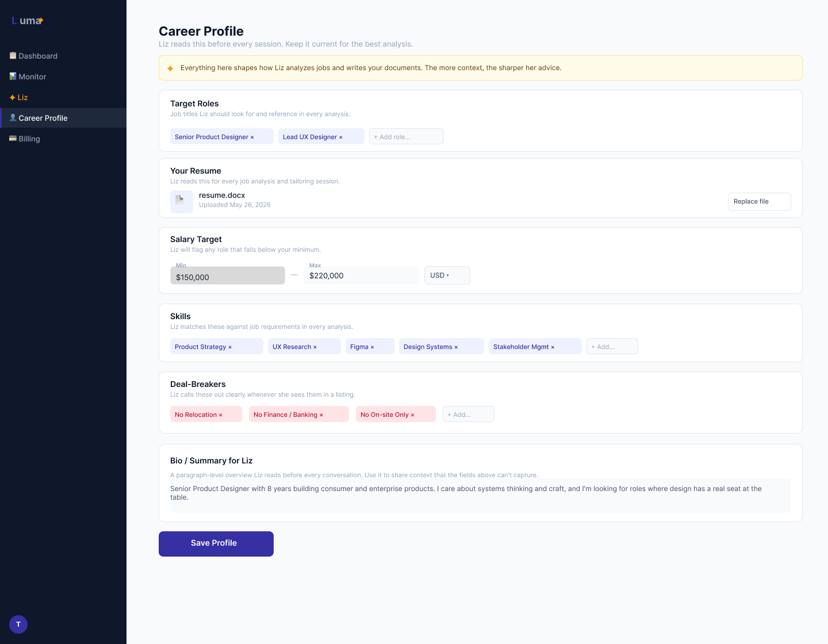
Task: Open the user avatar T menu
Action: pyautogui.click(x=18, y=624)
